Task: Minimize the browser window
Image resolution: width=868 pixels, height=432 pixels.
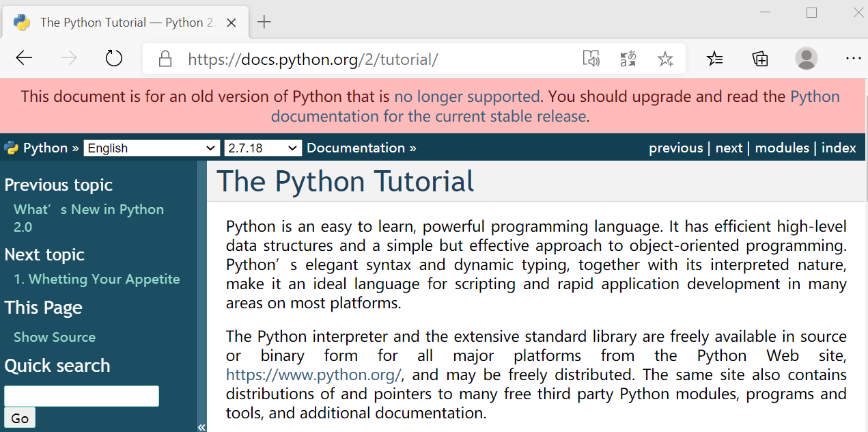Action: 764,12
